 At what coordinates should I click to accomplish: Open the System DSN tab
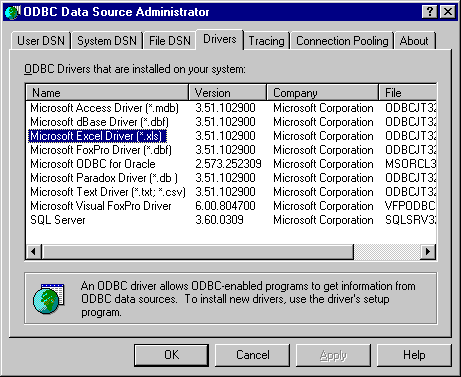tap(107, 41)
